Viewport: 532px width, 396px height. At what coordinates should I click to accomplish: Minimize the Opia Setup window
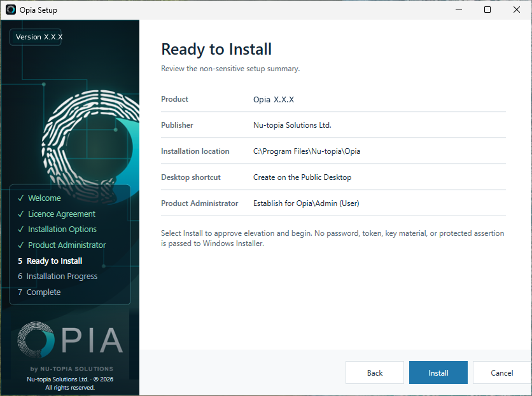(459, 10)
